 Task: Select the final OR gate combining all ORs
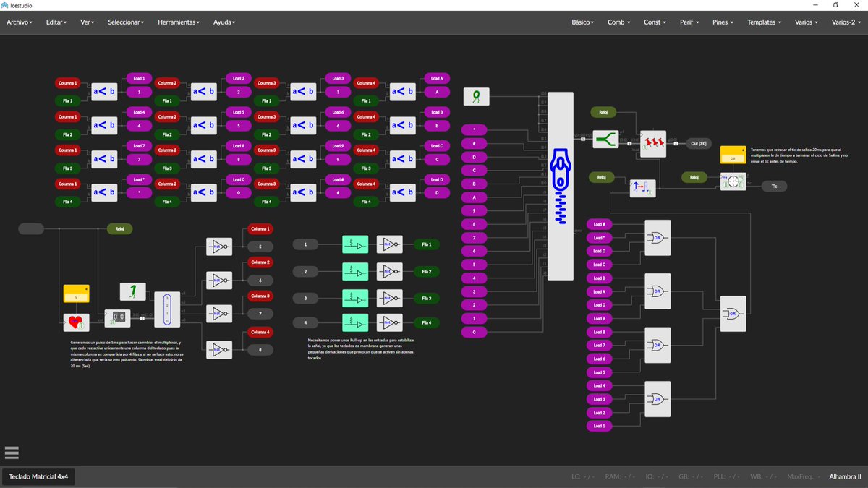(733, 313)
